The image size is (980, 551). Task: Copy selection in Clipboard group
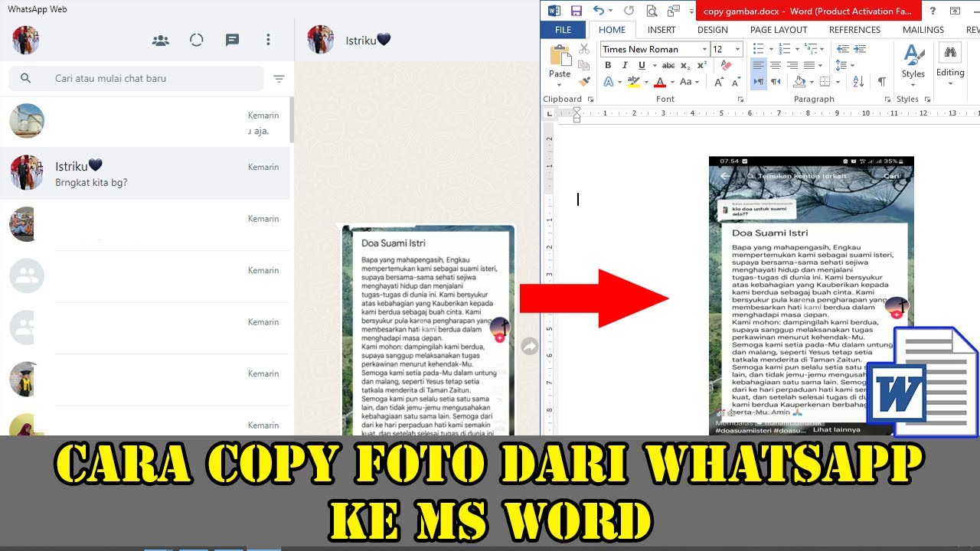click(x=584, y=65)
